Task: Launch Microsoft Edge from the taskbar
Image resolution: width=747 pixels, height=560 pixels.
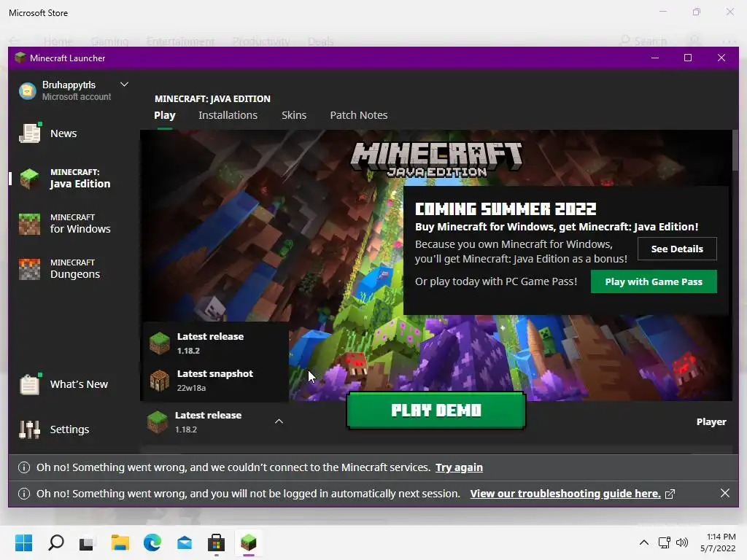Action: pos(152,542)
